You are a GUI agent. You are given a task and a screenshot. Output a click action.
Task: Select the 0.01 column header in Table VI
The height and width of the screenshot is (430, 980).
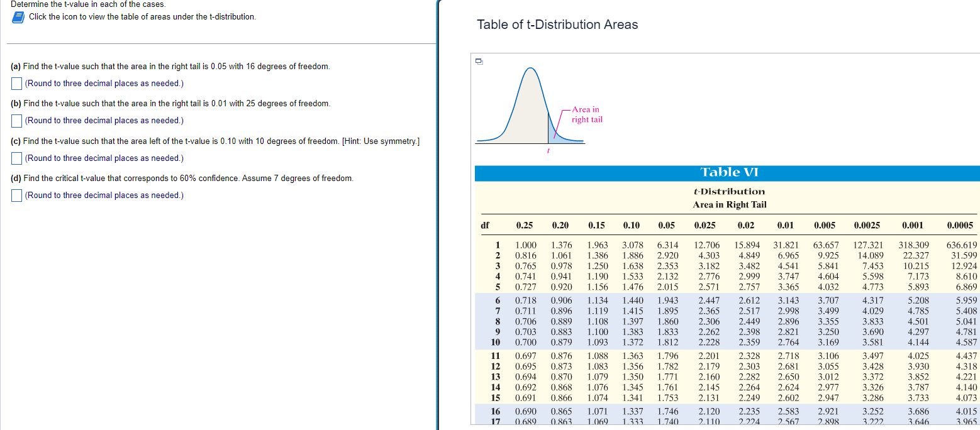pos(786,225)
